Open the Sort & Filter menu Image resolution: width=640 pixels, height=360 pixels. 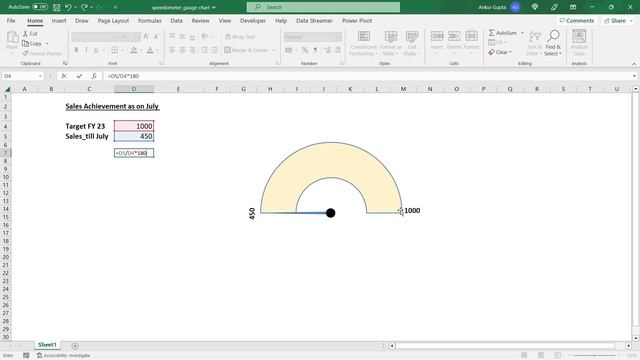(534, 43)
